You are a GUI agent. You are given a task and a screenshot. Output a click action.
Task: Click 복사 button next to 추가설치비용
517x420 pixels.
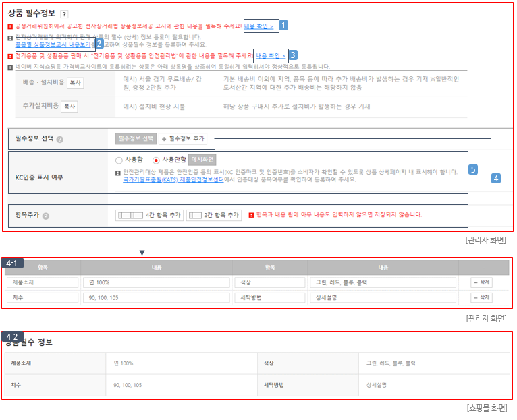[70, 107]
